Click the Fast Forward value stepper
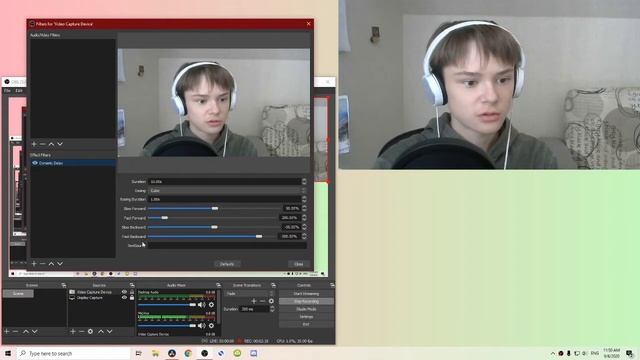This screenshot has height=360, width=640. coord(304,218)
